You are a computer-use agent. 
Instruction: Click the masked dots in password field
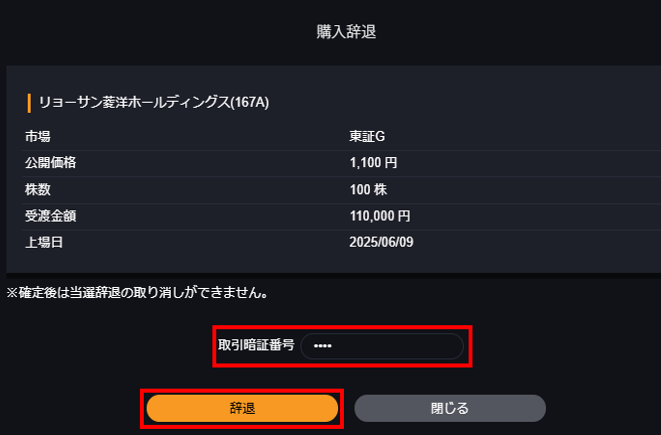tap(322, 346)
